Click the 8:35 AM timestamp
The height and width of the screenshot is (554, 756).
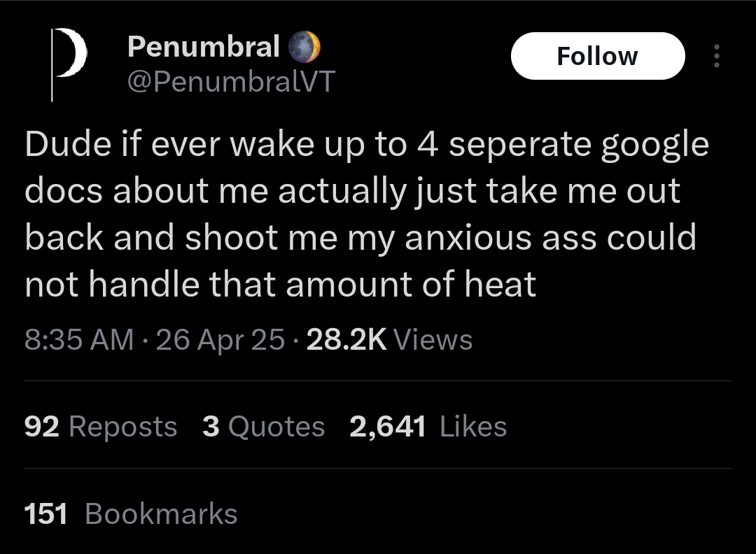pyautogui.click(x=78, y=340)
